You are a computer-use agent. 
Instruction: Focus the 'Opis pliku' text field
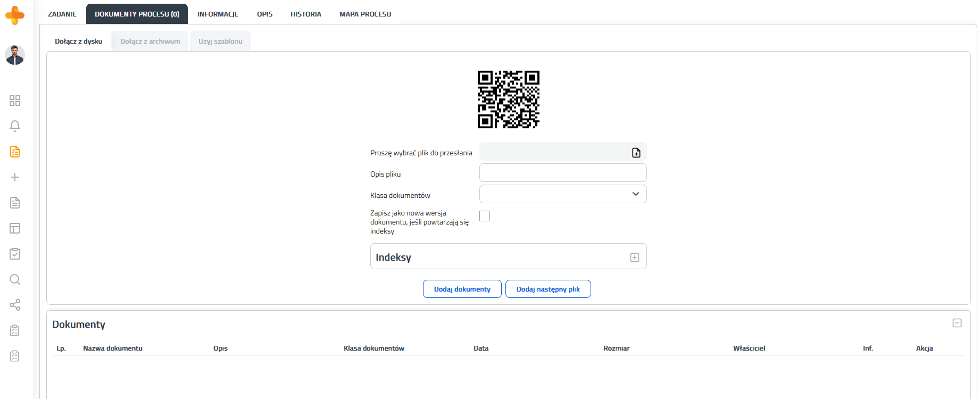[x=563, y=172]
